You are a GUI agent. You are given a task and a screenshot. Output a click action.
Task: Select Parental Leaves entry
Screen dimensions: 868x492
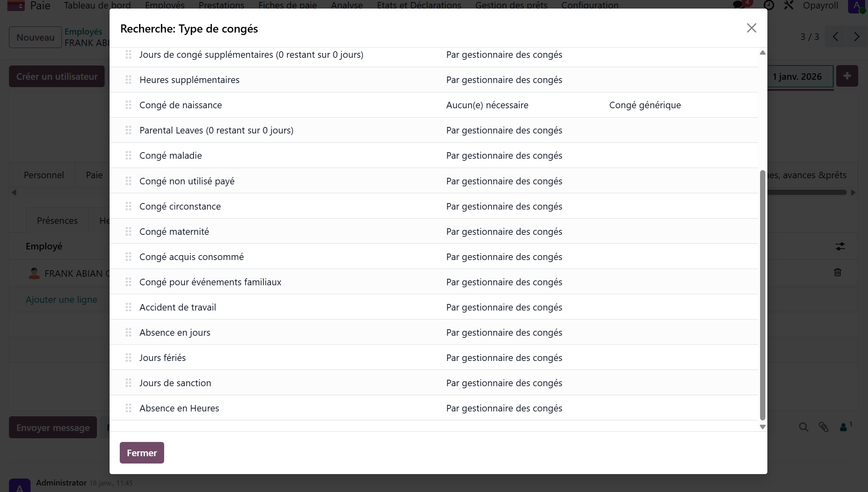pyautogui.click(x=216, y=130)
